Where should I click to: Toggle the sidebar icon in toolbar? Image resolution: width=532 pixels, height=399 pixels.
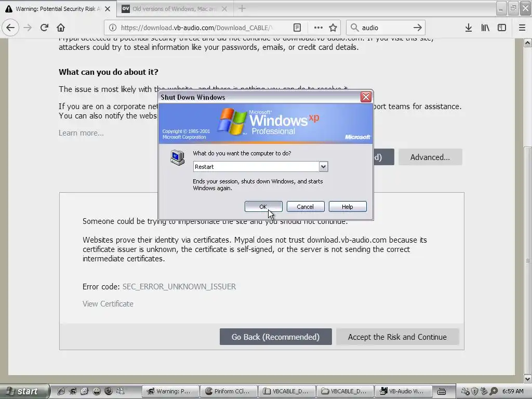[502, 28]
